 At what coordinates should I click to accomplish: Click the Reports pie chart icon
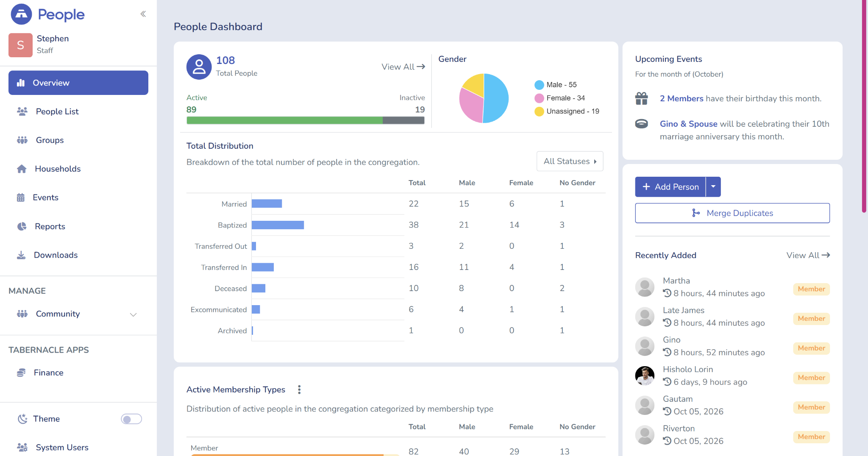click(x=22, y=226)
